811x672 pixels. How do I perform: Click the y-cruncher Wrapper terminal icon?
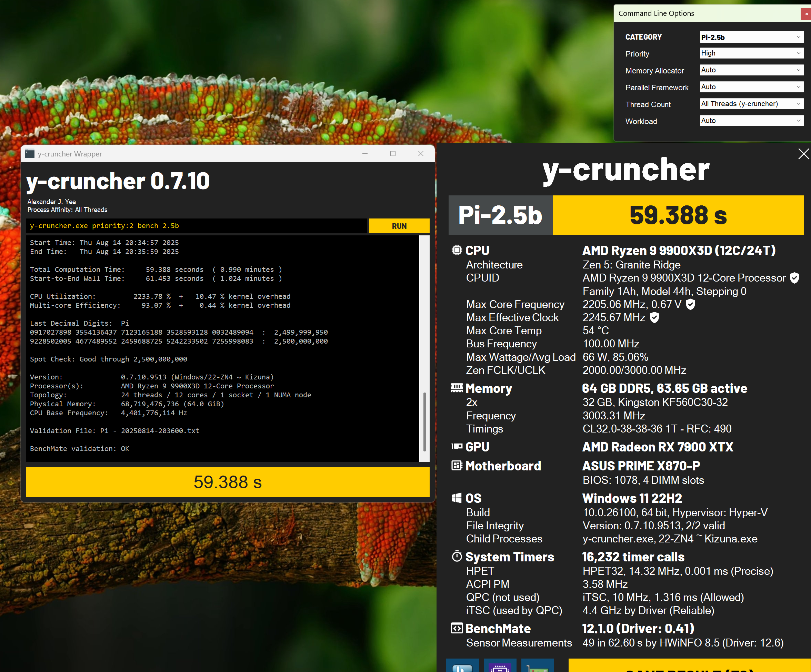[x=30, y=154]
